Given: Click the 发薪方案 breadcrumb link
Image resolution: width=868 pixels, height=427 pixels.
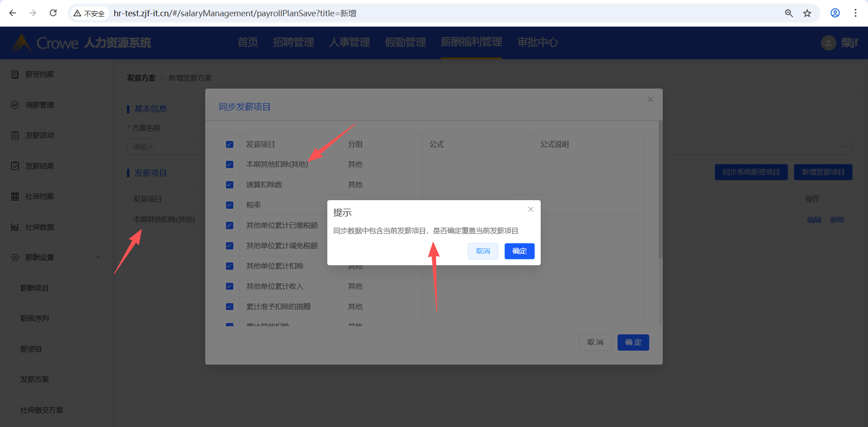Looking at the screenshot, I should [x=141, y=78].
